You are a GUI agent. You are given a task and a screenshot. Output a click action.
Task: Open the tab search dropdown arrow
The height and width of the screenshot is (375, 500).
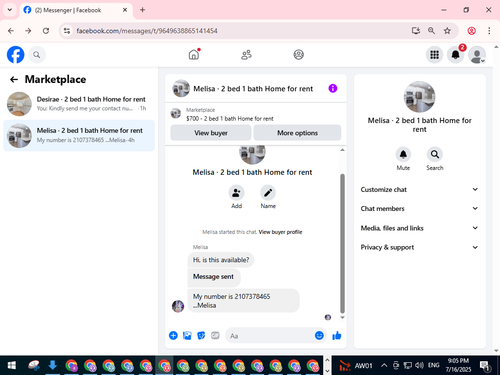pyautogui.click(x=10, y=10)
